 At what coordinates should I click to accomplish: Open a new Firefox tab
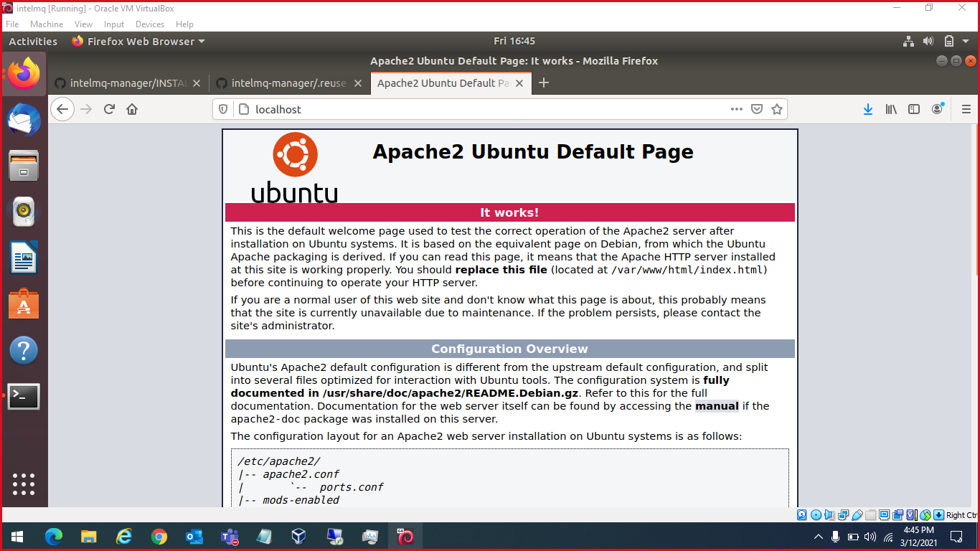click(543, 83)
